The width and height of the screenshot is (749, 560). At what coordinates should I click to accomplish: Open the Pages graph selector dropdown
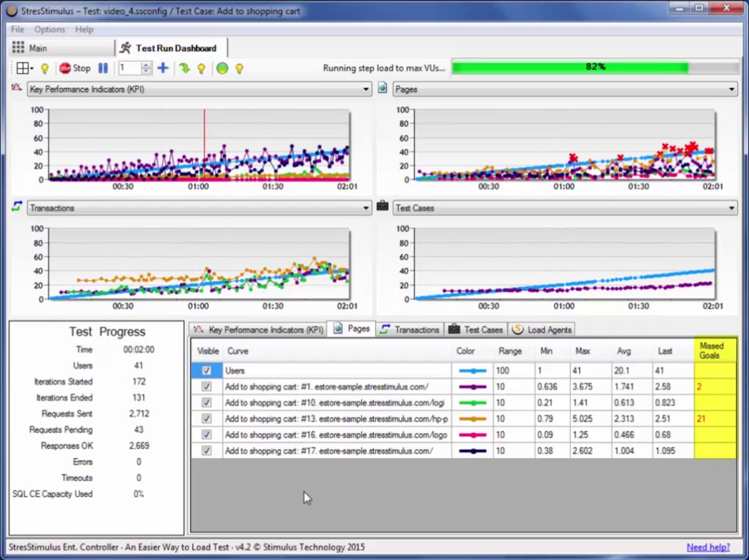[x=732, y=89]
